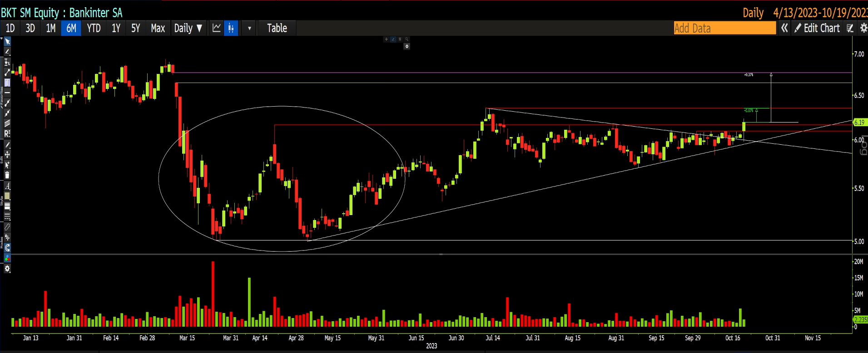Switch to the 3D range tab
The width and height of the screenshot is (868, 353).
(x=30, y=28)
